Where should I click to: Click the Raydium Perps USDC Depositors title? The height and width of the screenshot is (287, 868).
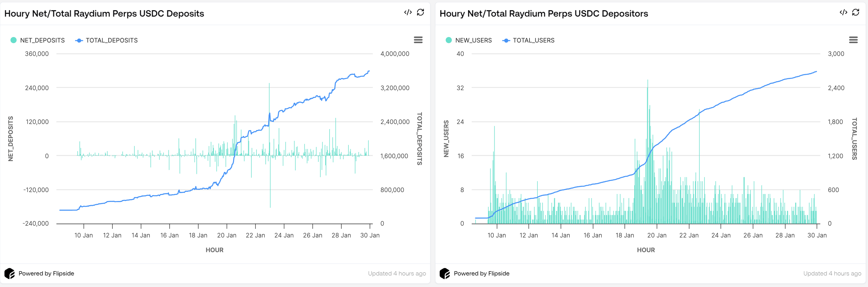click(x=544, y=13)
